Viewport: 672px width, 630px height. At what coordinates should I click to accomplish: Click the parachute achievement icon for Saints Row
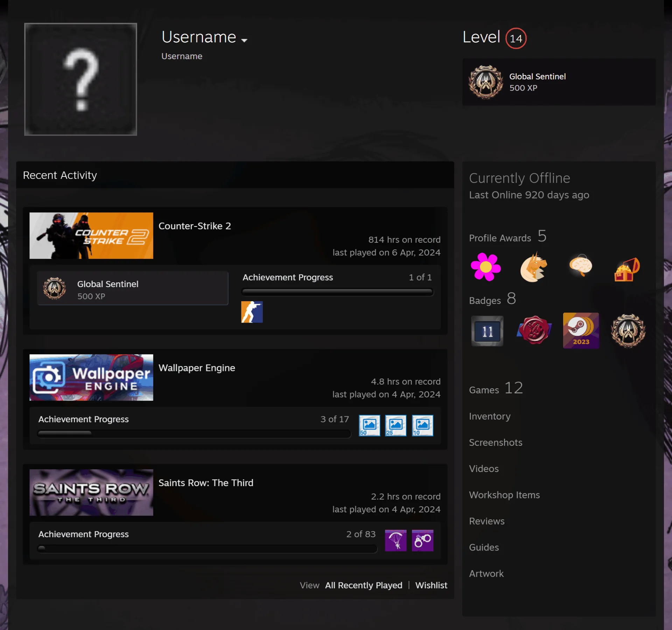click(396, 540)
